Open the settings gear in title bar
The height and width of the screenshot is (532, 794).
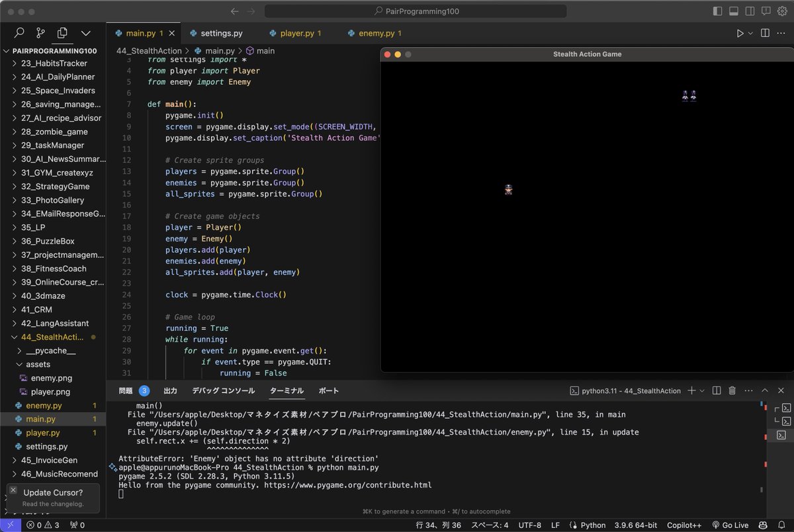[x=782, y=11]
